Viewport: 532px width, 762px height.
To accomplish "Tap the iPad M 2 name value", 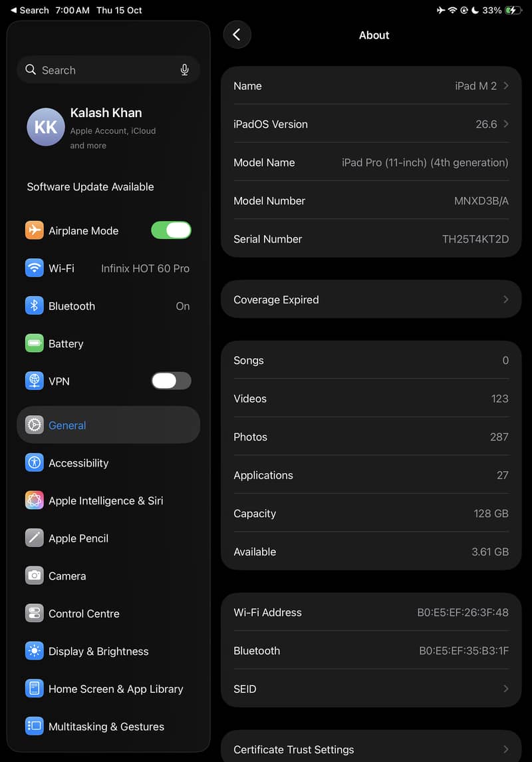I will click(x=475, y=86).
